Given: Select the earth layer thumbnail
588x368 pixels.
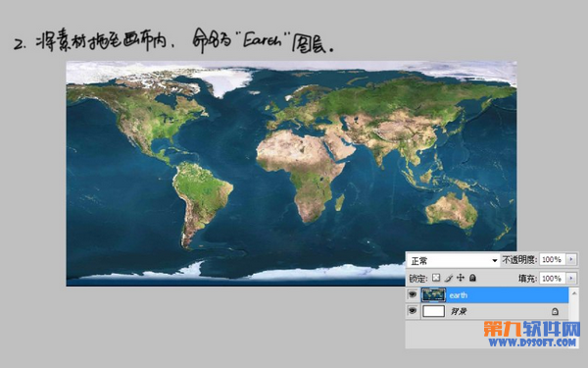Looking at the screenshot, I should click(x=433, y=294).
